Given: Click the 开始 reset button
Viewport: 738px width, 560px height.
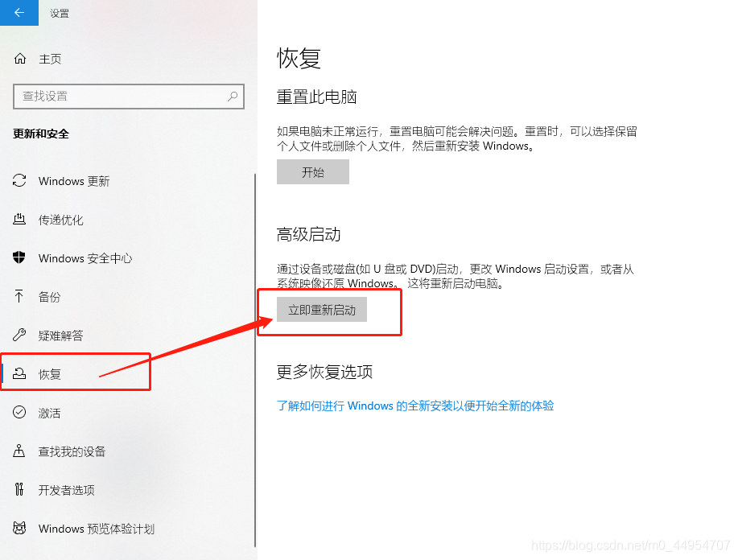Looking at the screenshot, I should pyautogui.click(x=313, y=172).
